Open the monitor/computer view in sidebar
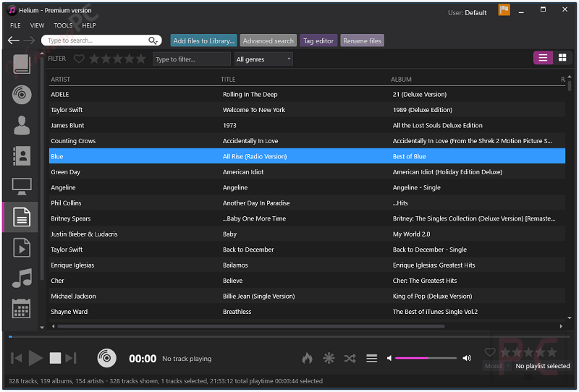The width and height of the screenshot is (579, 392). (x=22, y=187)
